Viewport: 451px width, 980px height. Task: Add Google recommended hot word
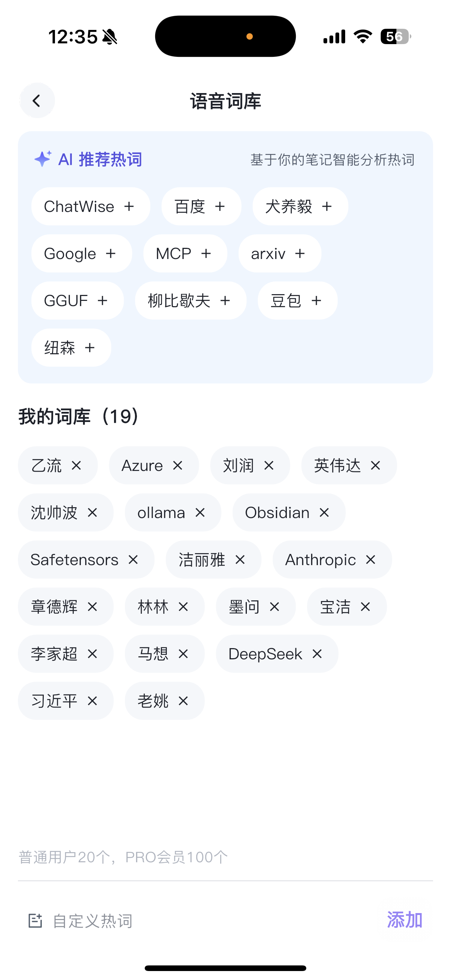point(111,254)
